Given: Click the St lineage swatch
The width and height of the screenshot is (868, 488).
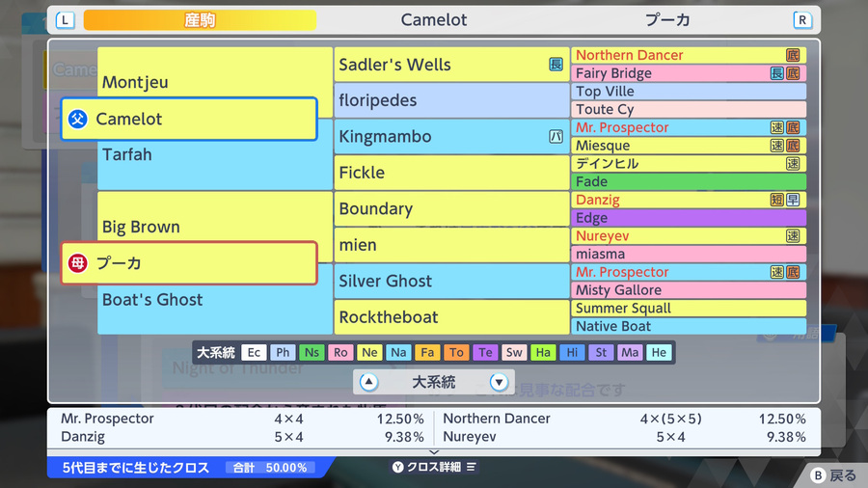Looking at the screenshot, I should (x=601, y=352).
